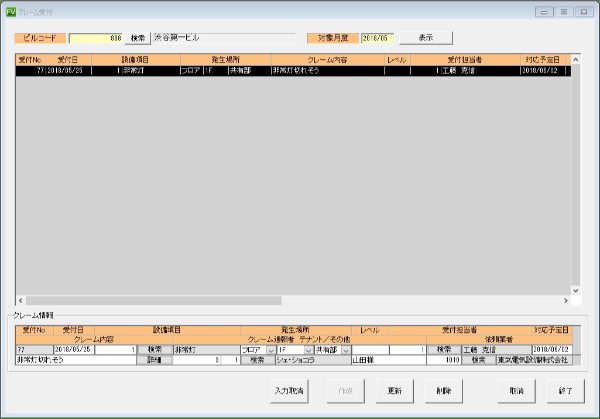Image resolution: width=600 pixels, height=419 pixels.
Task: Select the 非常灯 cell in the list row
Action: [151, 71]
